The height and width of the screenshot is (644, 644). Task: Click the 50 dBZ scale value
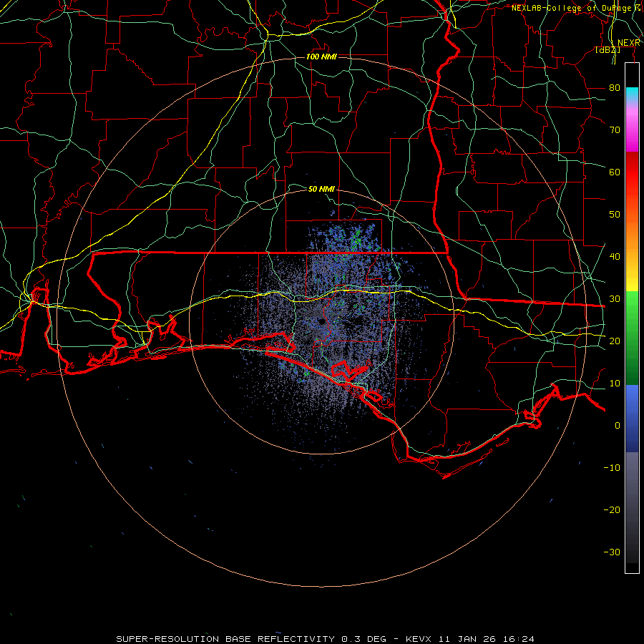[615, 215]
